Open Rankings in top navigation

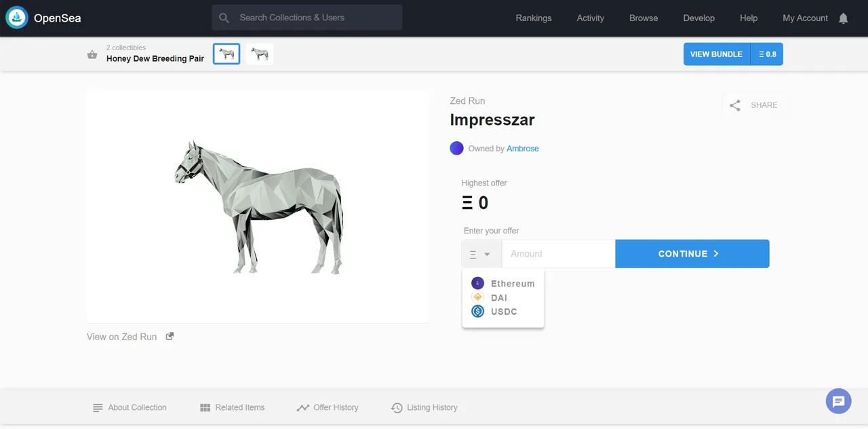point(534,18)
